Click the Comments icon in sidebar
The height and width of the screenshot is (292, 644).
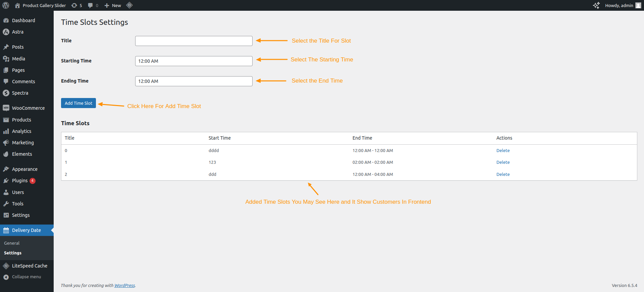[x=6, y=82]
